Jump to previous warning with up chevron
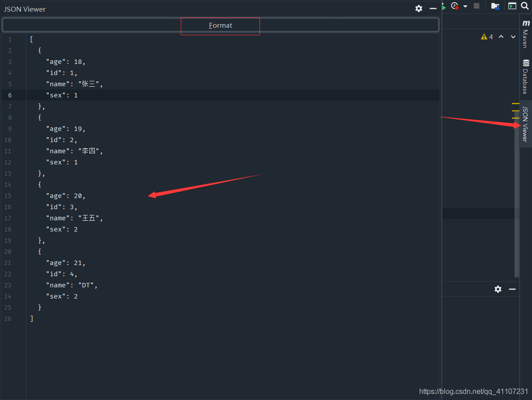The height and width of the screenshot is (400, 532). point(501,37)
